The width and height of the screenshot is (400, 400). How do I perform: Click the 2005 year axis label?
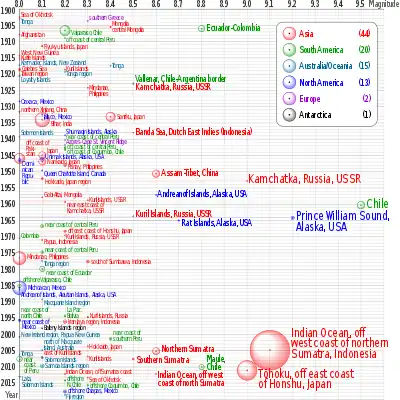click(x=8, y=351)
